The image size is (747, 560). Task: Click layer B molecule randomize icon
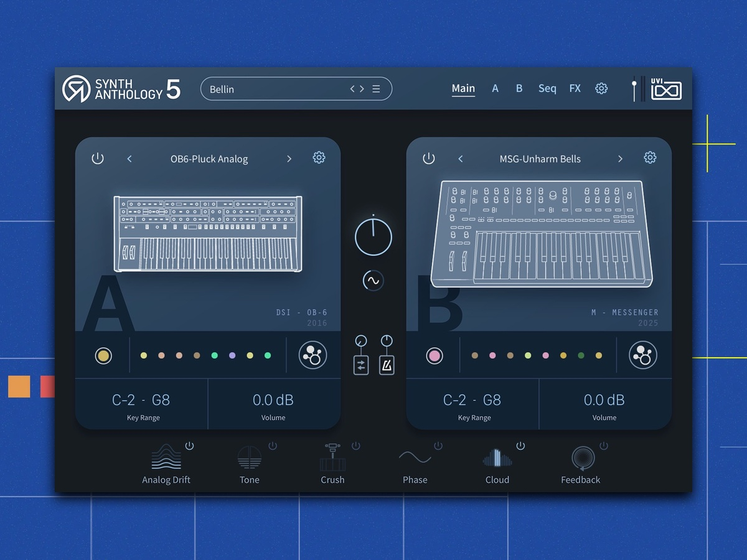643,355
